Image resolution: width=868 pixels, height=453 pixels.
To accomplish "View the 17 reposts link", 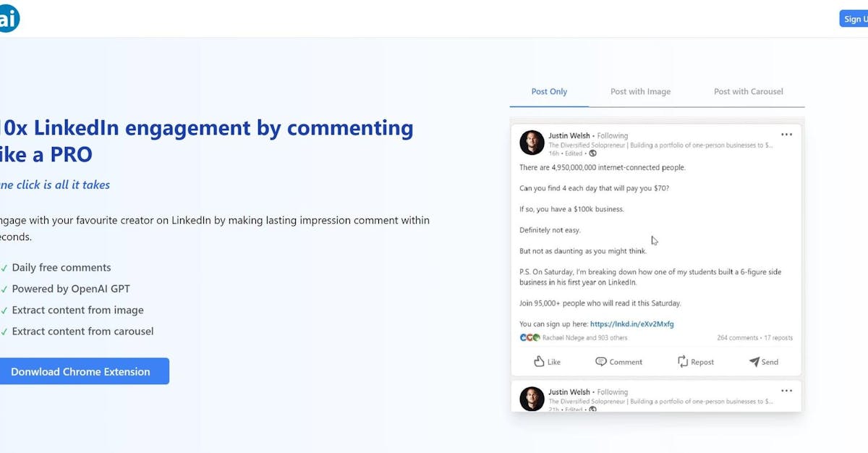I will 778,338.
